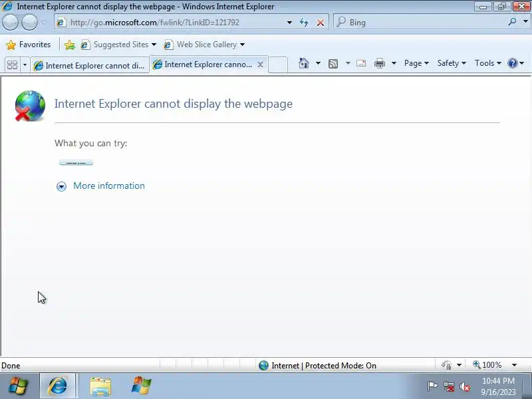Open the Web Slice Gallery menu
The image size is (532, 399).
(204, 45)
